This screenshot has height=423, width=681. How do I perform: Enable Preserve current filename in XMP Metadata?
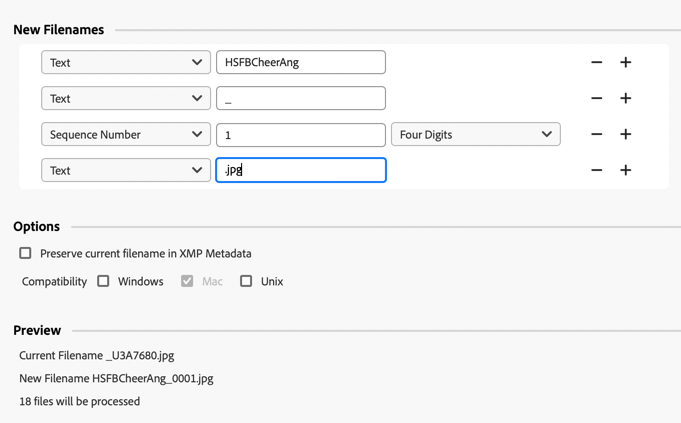point(26,253)
